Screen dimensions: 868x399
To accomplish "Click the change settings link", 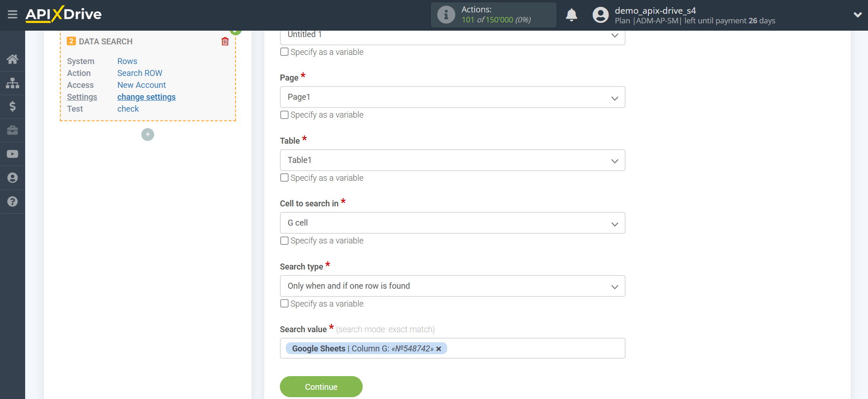I will [x=146, y=97].
